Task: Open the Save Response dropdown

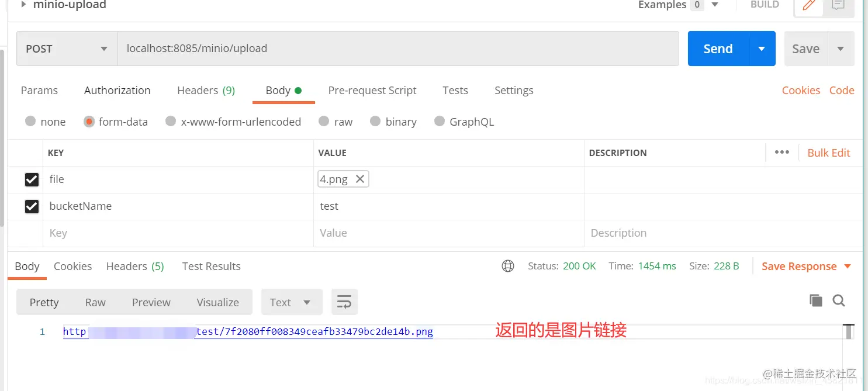Action: (807, 266)
